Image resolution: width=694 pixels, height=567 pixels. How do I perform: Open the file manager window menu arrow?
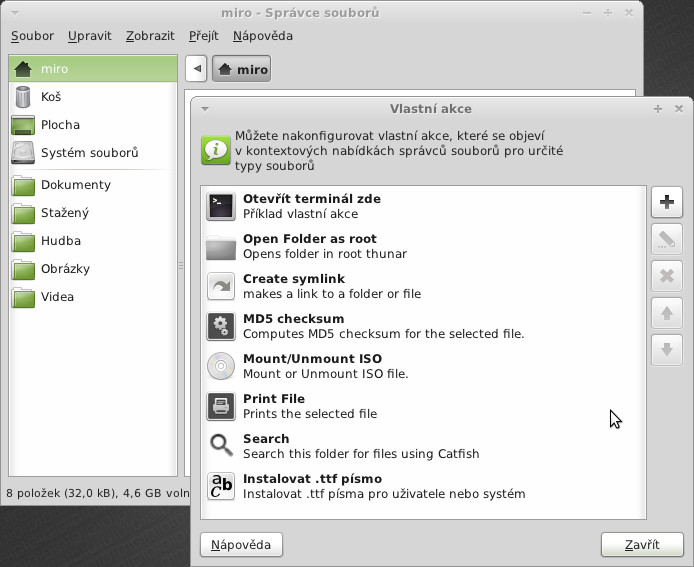[x=15, y=13]
